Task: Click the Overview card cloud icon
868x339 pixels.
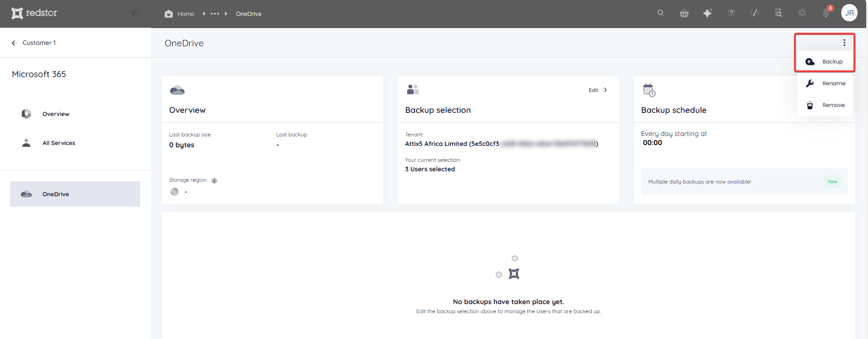Action: click(177, 90)
